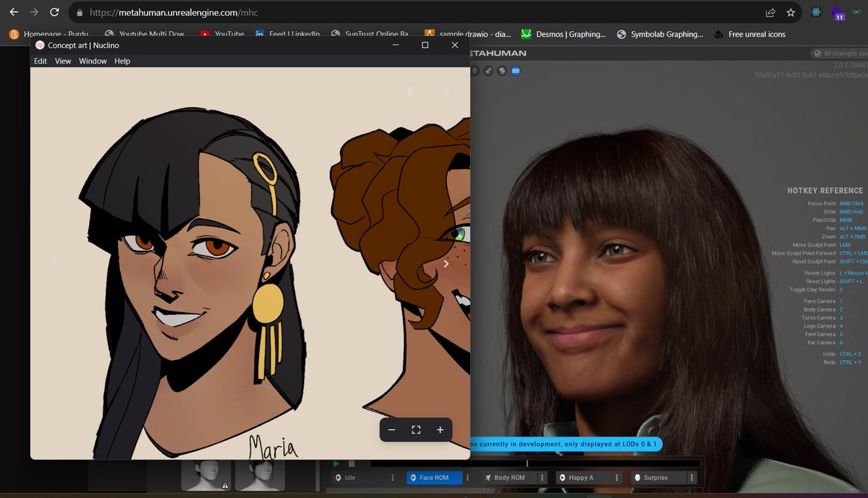Image resolution: width=868 pixels, height=498 pixels.
Task: Toggle fit-to-screen in the image viewer
Action: [x=416, y=430]
